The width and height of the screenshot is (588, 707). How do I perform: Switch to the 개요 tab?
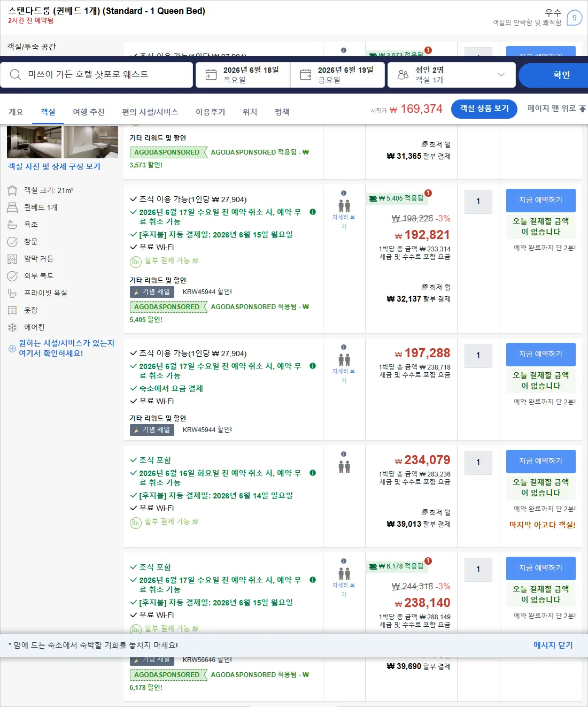pyautogui.click(x=16, y=112)
